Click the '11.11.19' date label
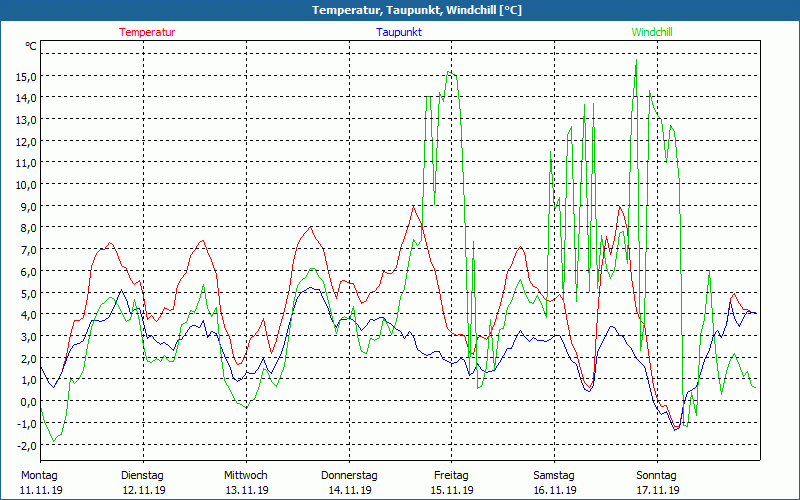Image resolution: width=800 pixels, height=500 pixels. pyautogui.click(x=41, y=490)
